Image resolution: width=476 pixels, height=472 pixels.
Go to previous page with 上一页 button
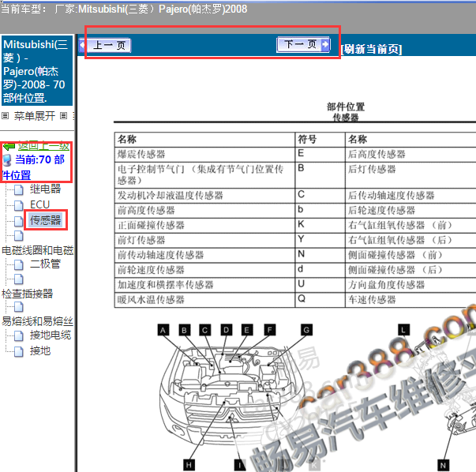[x=105, y=46]
